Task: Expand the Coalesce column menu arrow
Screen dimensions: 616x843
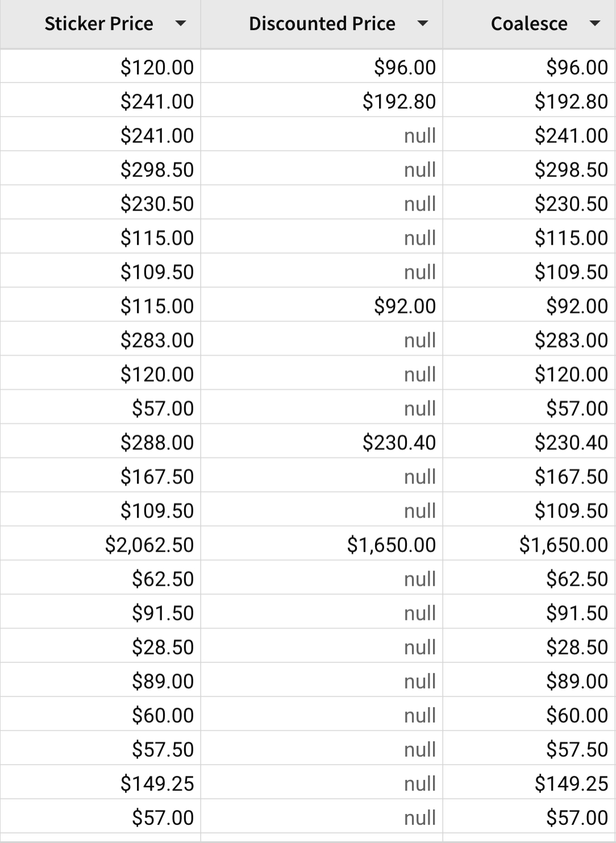Action: [594, 24]
